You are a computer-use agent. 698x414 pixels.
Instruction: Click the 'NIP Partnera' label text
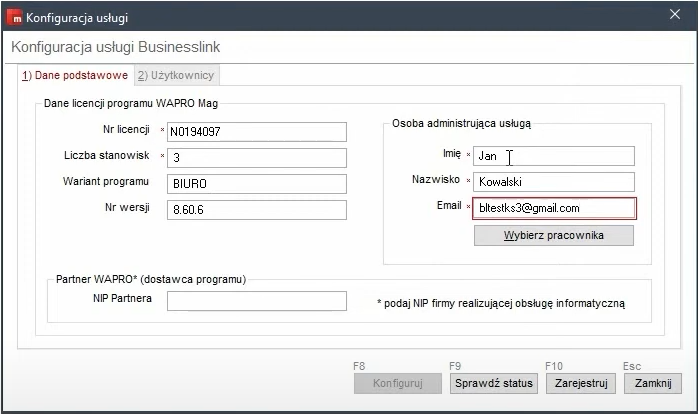click(x=122, y=298)
